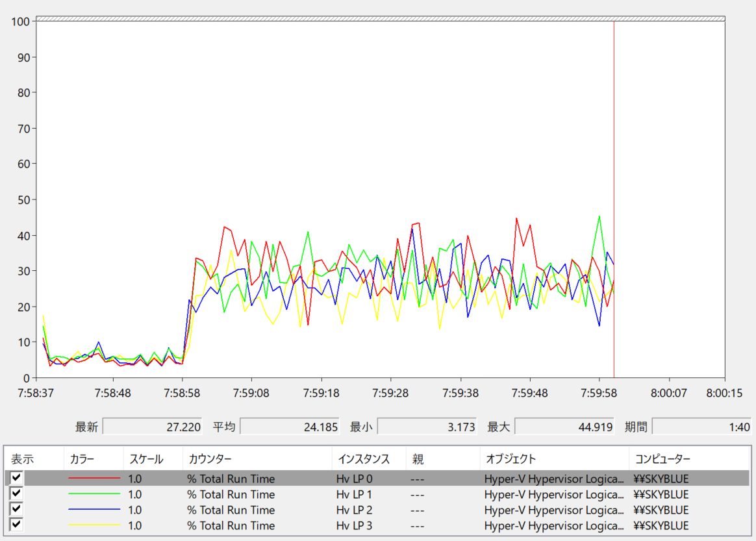Screen dimensions: 756x541
Task: Click the yellow color line for Hv LP 3
Action: click(x=94, y=525)
